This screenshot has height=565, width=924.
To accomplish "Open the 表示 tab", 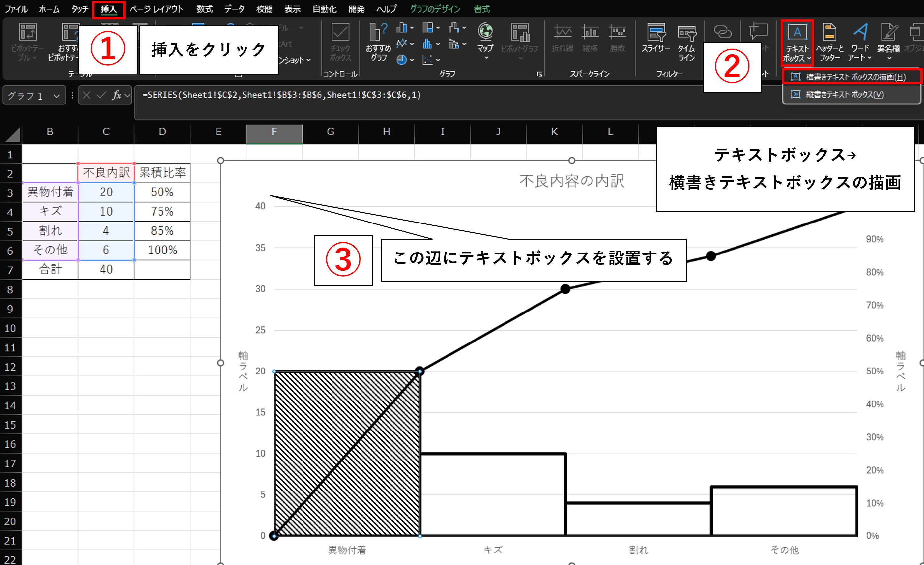I will coord(292,9).
